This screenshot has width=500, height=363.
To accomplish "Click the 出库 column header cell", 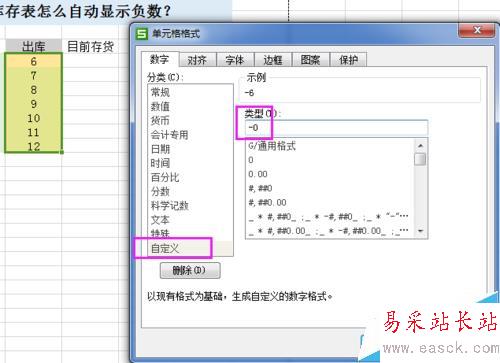I will [x=33, y=46].
